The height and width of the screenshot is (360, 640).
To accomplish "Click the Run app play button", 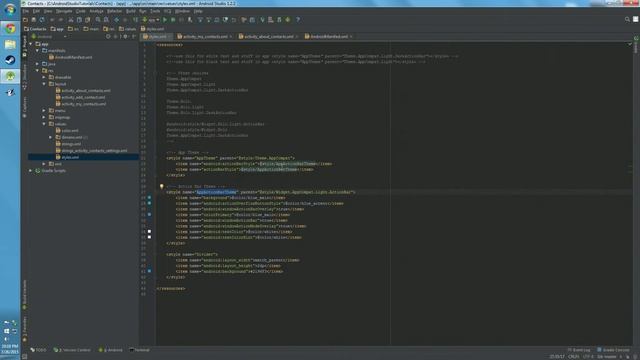I will pyautogui.click(x=165, y=20).
